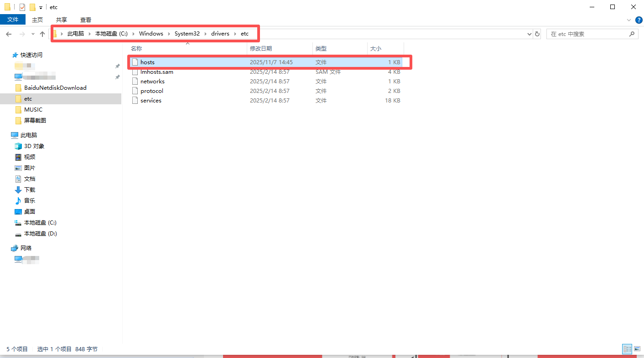Click the file icon next to networks
The height and width of the screenshot is (358, 644).
[x=135, y=82]
